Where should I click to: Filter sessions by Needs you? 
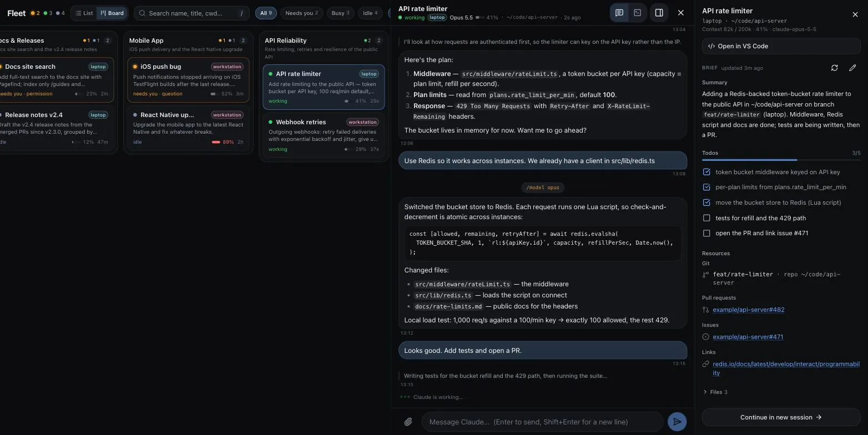click(x=301, y=13)
